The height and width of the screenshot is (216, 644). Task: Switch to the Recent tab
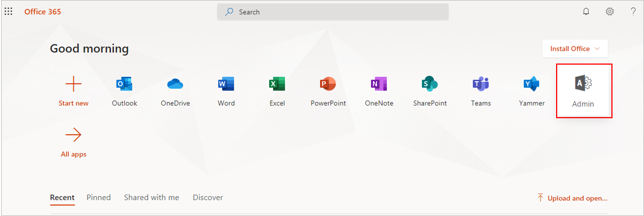coord(62,198)
